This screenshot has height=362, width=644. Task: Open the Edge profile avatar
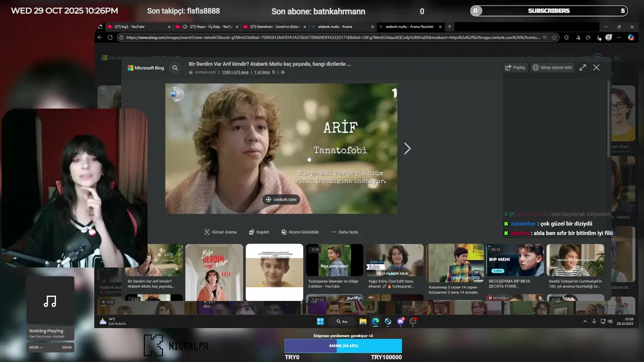click(609, 37)
